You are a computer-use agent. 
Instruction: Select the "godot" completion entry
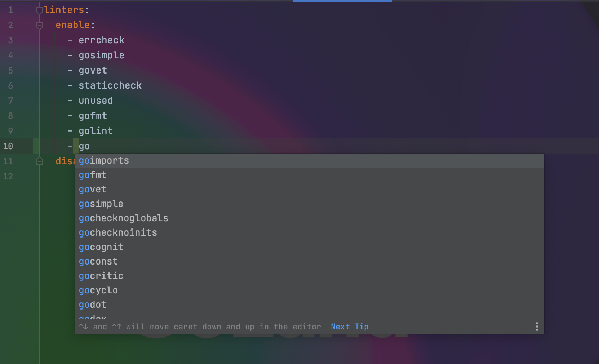pyautogui.click(x=92, y=305)
